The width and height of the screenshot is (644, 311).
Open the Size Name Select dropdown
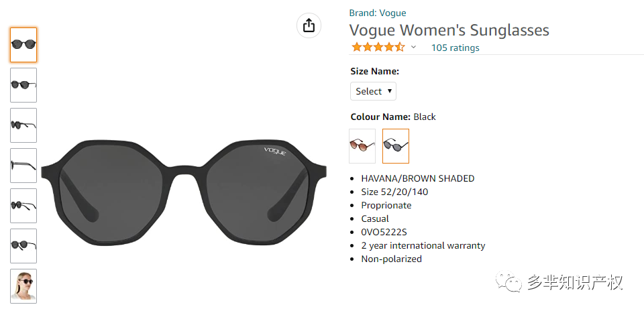[373, 91]
